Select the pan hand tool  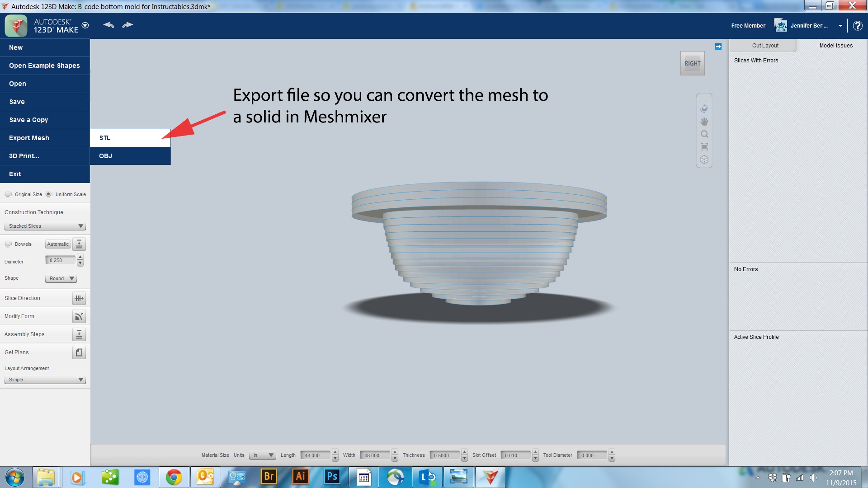pyautogui.click(x=704, y=121)
